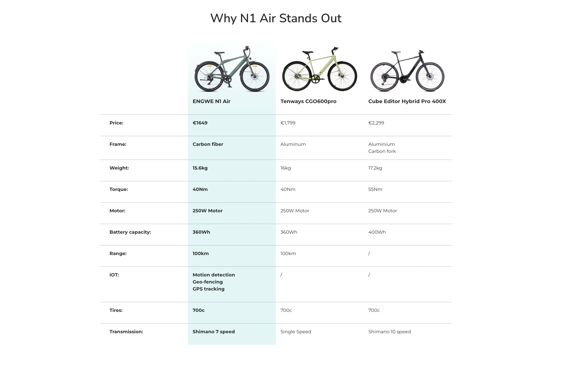Viewport: 588px width, 369px height.
Task: Select the Motion detection feature text
Action: point(214,275)
